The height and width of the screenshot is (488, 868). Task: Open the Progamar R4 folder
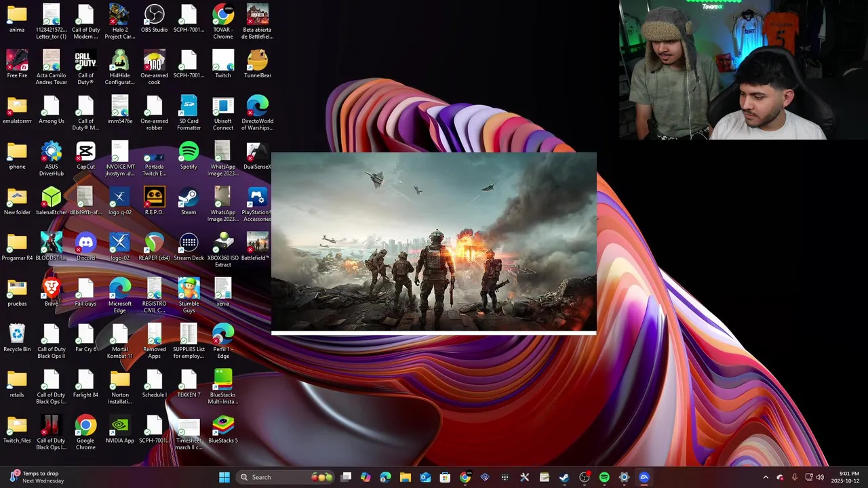(17, 247)
